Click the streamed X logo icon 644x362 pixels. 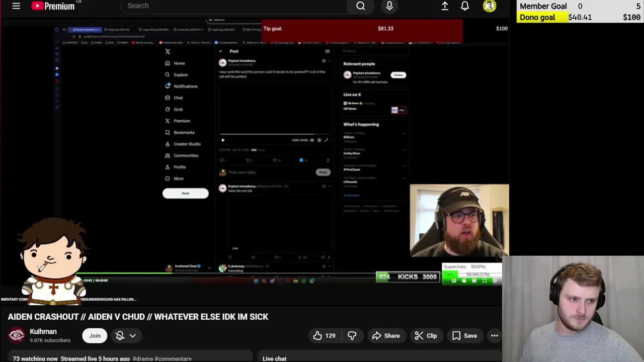(x=168, y=51)
